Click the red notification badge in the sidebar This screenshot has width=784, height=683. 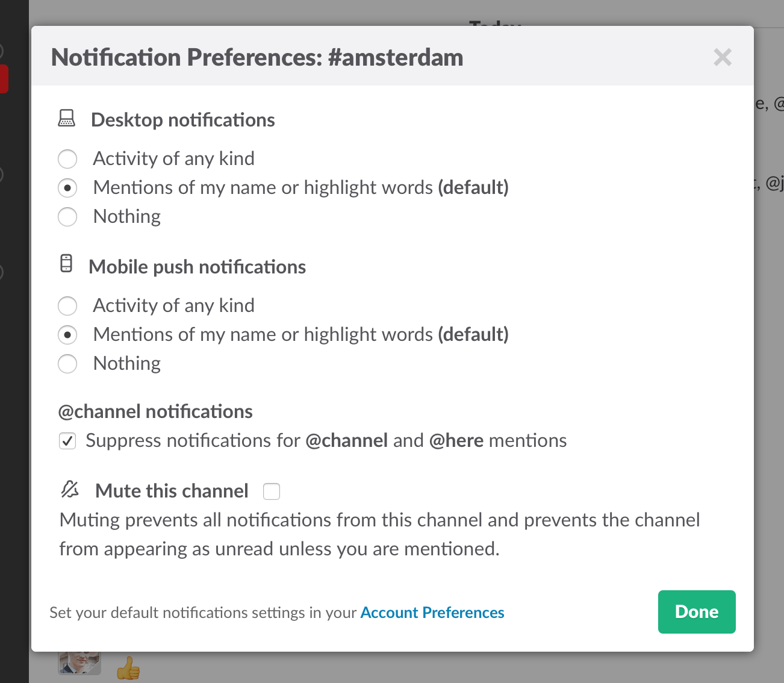pyautogui.click(x=3, y=78)
